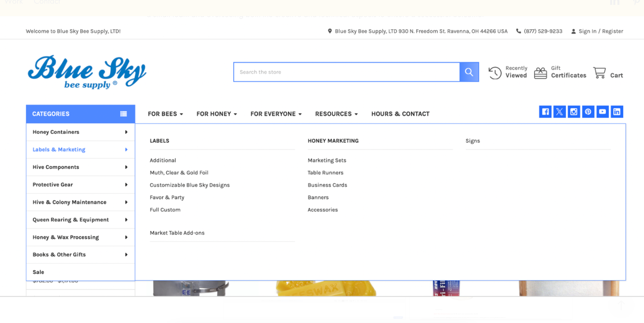Click the Cart text label
Screen dimensions: 644x323
[617, 75]
